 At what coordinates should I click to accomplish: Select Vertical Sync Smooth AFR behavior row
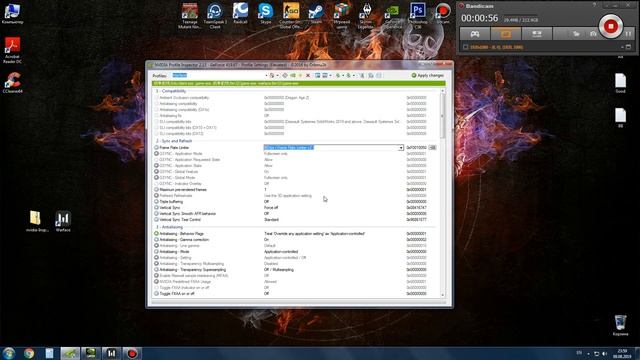pos(295,214)
